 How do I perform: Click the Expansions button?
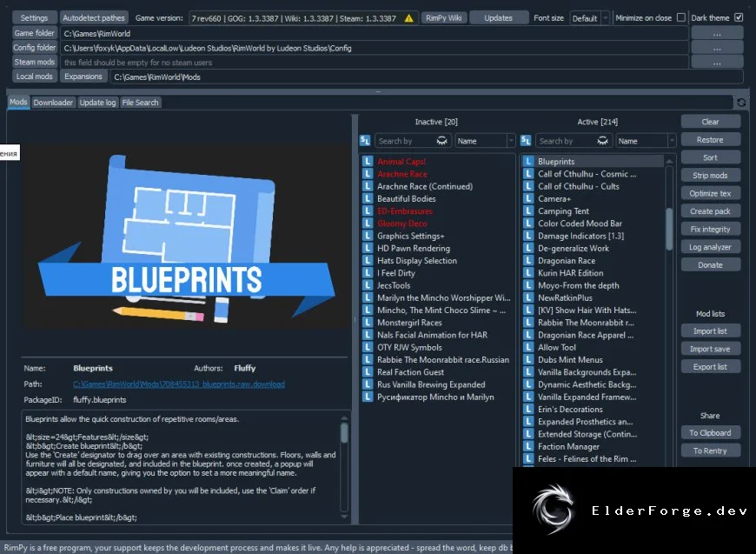(x=83, y=77)
